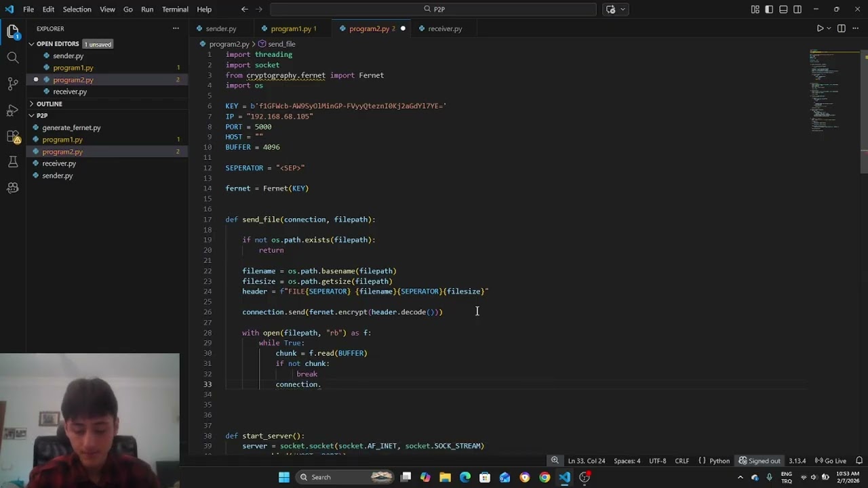
Task: Split the editor to the right
Action: coord(842,28)
